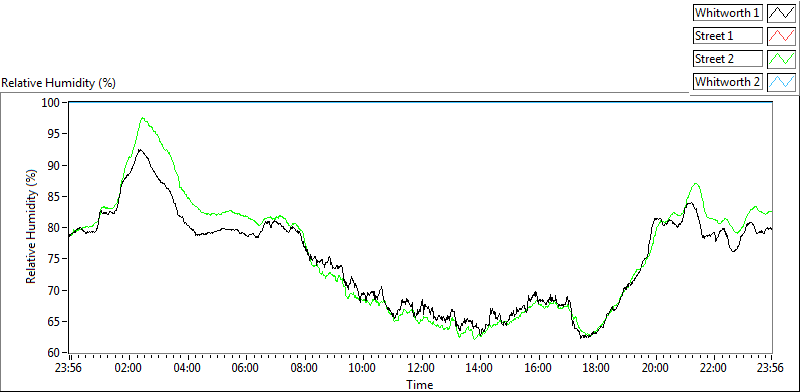Click the 04:00 time axis label
Image resolution: width=800 pixels, height=392 pixels.
tap(188, 368)
